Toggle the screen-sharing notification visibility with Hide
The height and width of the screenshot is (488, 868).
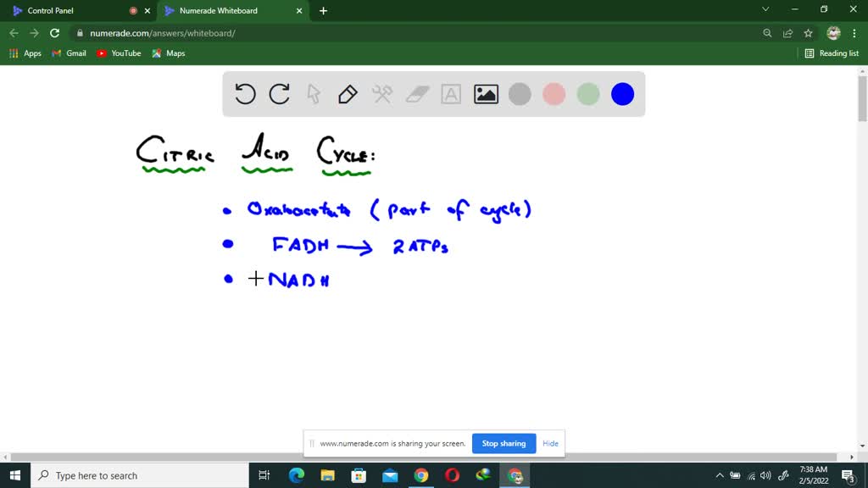(550, 443)
